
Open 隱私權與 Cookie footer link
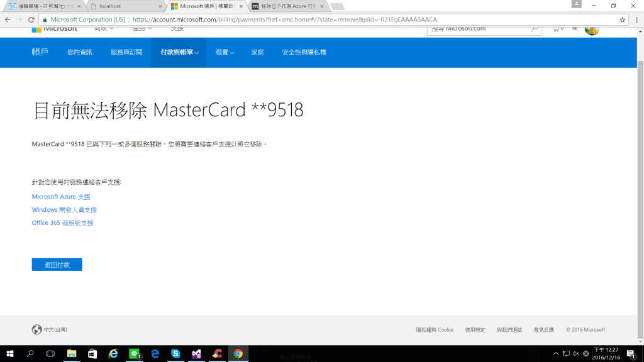435,329
